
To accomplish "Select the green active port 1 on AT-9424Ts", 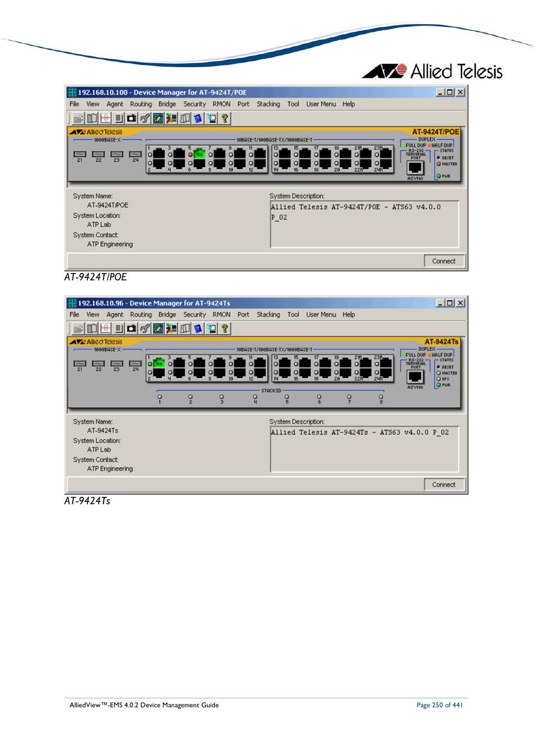I will pyautogui.click(x=159, y=363).
